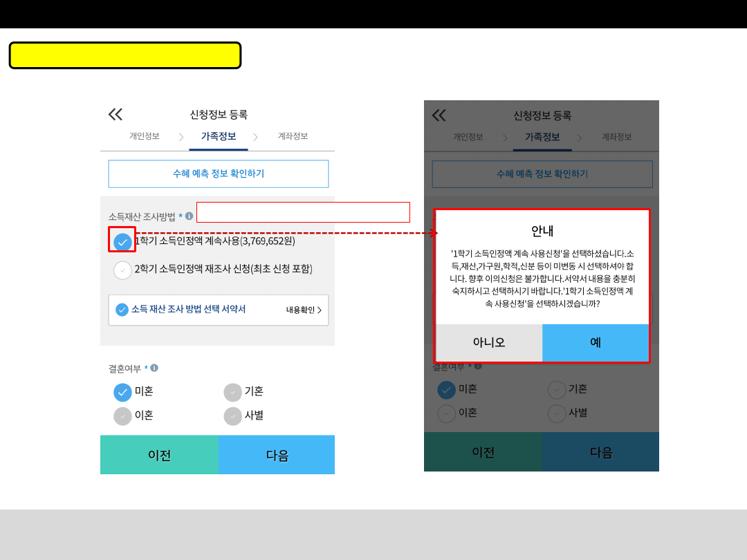Click the info icon beside 소득재산 조사방법

[x=189, y=216]
